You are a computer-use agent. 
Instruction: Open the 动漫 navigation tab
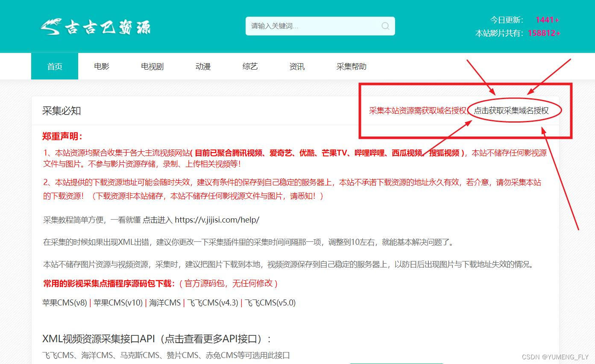pyautogui.click(x=203, y=66)
